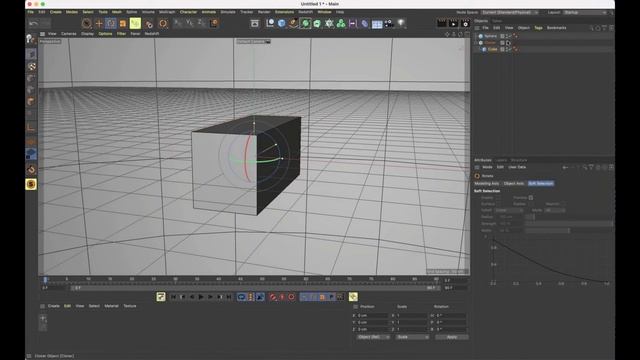Select the Live Selection tool
Screen dimensions: 640x360
click(x=86, y=24)
